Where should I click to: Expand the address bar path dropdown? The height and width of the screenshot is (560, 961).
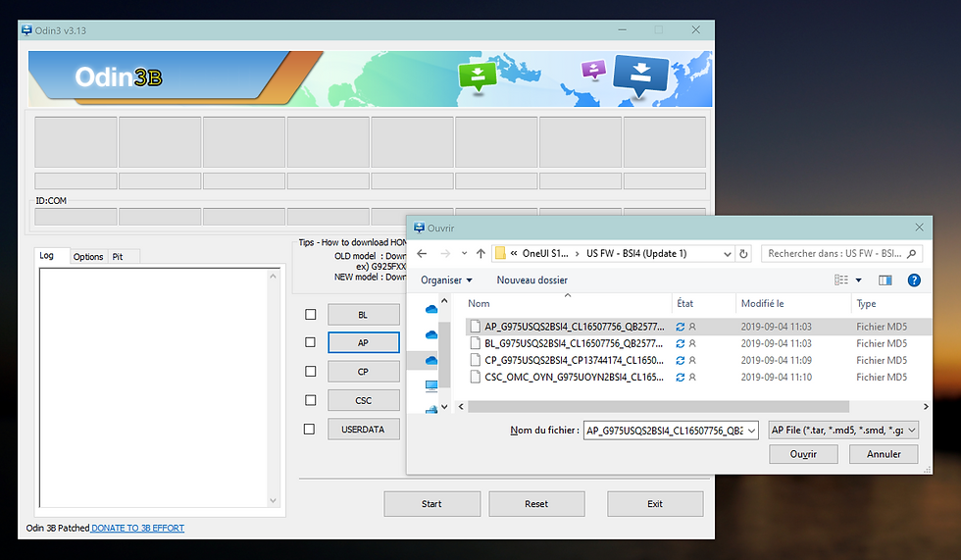click(x=727, y=254)
